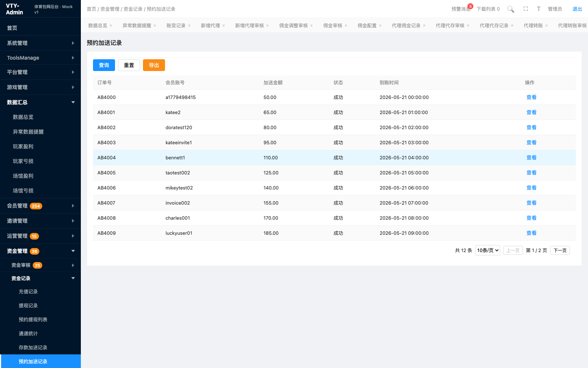Expand 资金审核 submenu

coord(40,265)
